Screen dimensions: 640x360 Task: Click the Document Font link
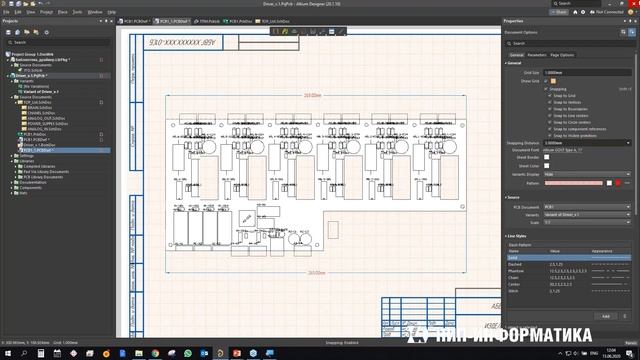pos(563,150)
